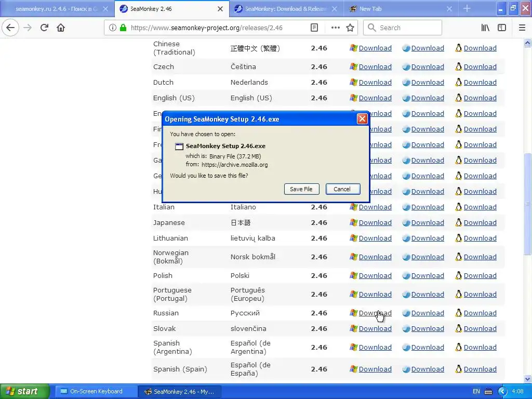Click the scrollbar down arrow

point(527,379)
